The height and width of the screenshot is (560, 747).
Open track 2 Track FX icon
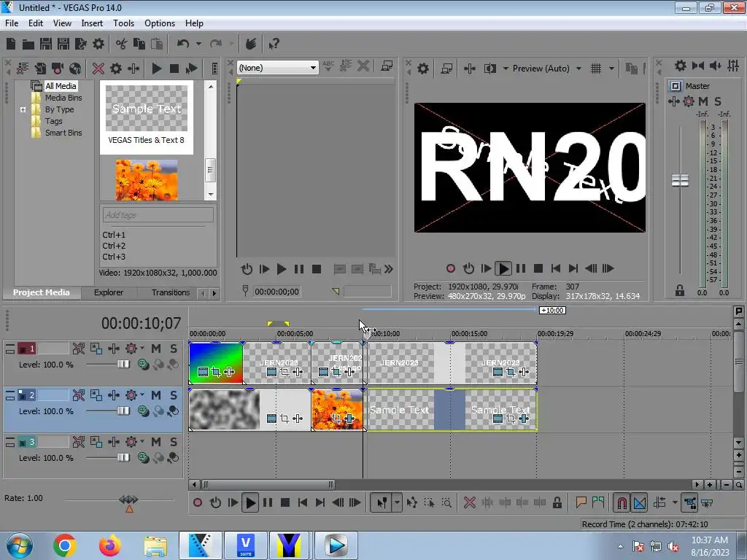113,395
